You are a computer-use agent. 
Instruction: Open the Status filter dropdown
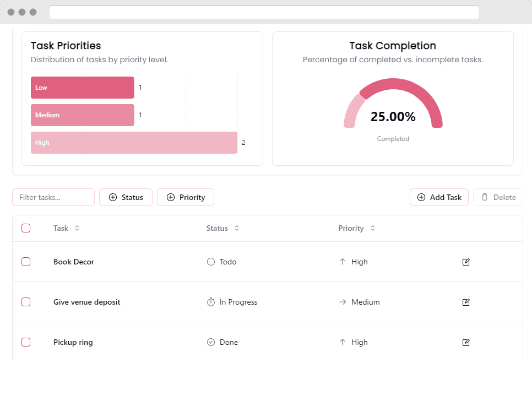tap(126, 197)
